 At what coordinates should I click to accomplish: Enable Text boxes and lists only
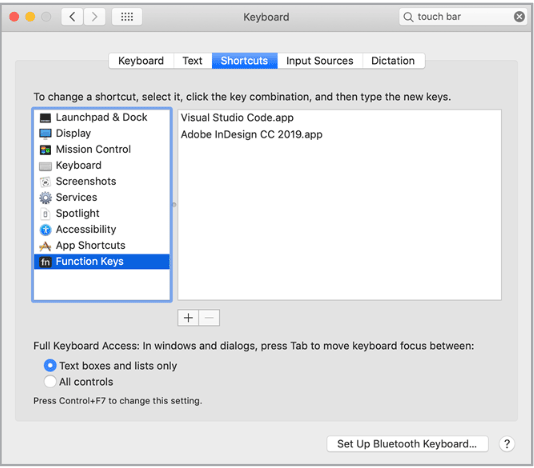pos(50,365)
